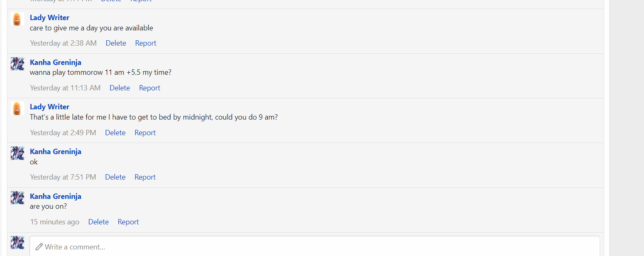Click the pencil icon in the comment box
This screenshot has width=644, height=256.
click(x=39, y=247)
